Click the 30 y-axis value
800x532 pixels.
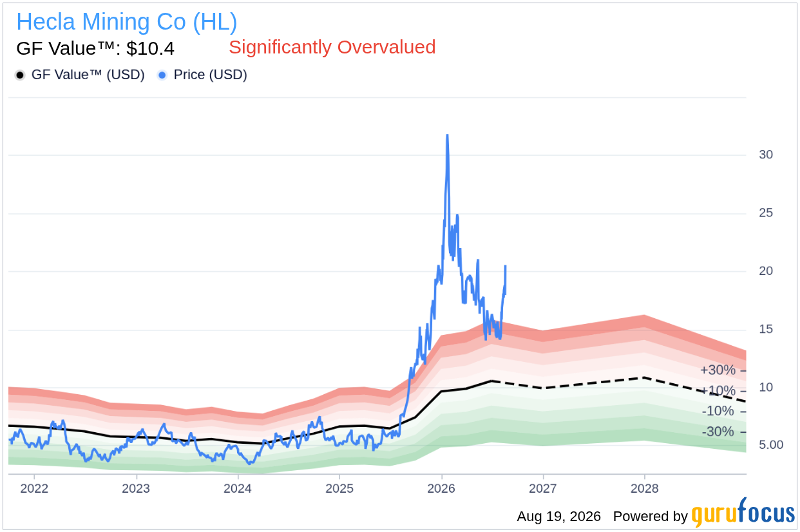(766, 155)
